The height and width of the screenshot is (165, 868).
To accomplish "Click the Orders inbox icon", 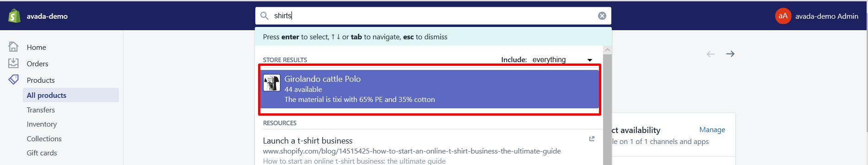I will click(14, 63).
